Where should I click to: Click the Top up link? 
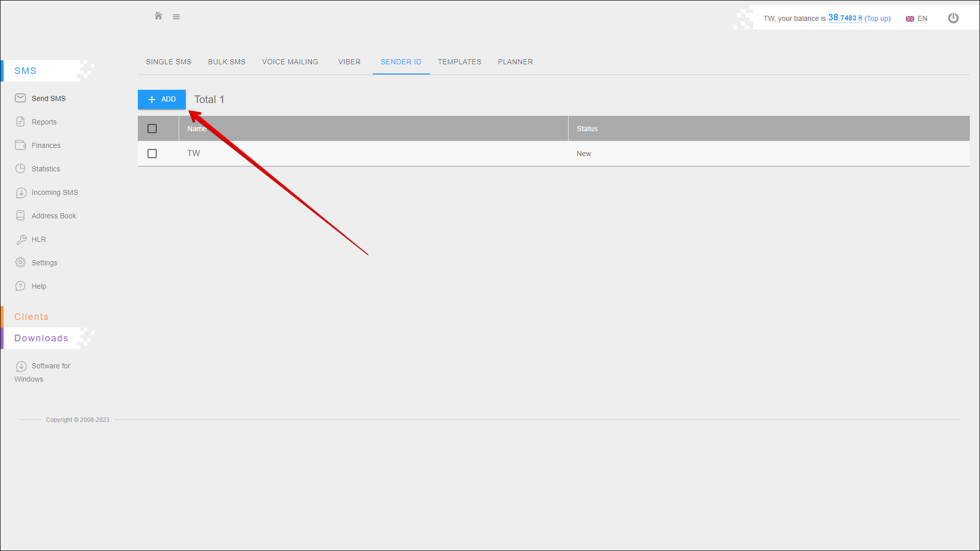(x=877, y=18)
